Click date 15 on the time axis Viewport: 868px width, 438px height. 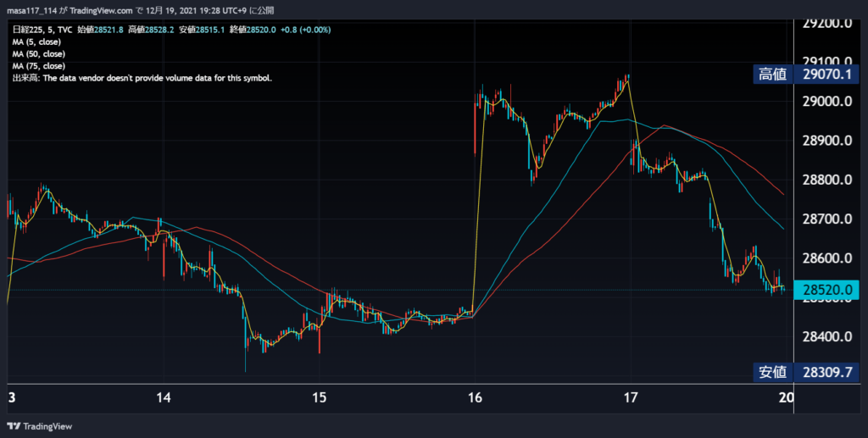pos(320,397)
